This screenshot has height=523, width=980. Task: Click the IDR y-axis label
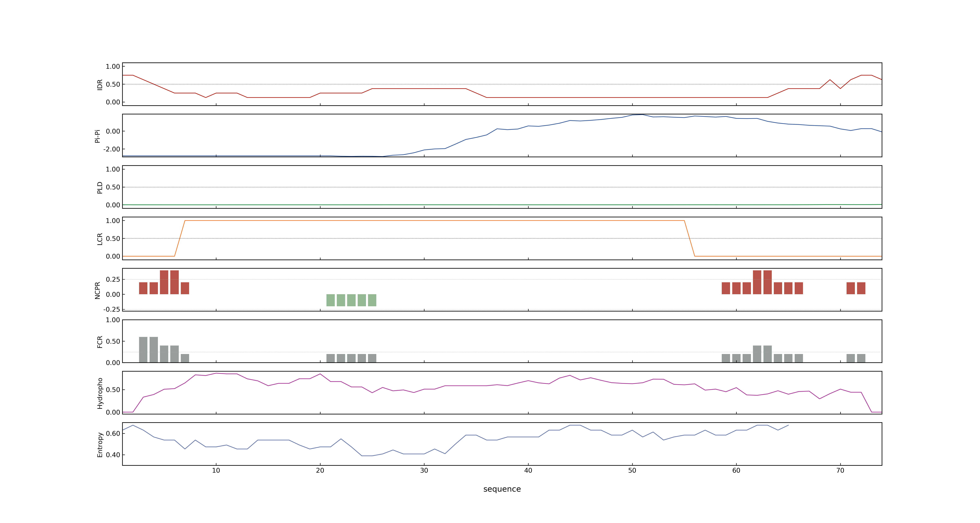[100, 85]
